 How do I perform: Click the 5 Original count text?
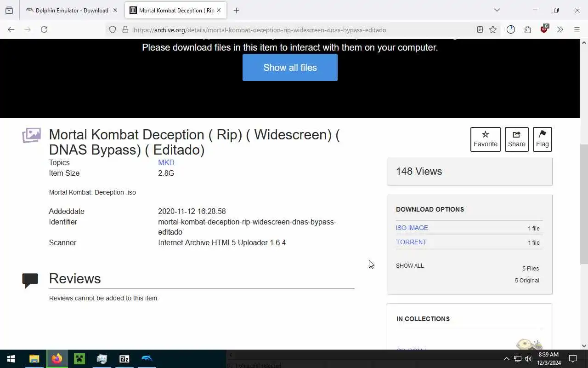(527, 280)
